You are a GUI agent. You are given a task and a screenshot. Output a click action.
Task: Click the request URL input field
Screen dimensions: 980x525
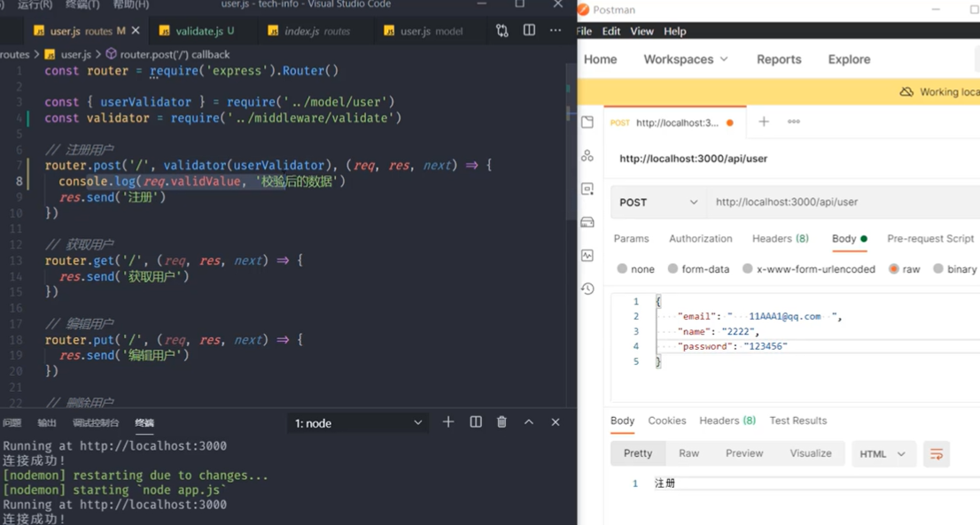[x=844, y=202]
